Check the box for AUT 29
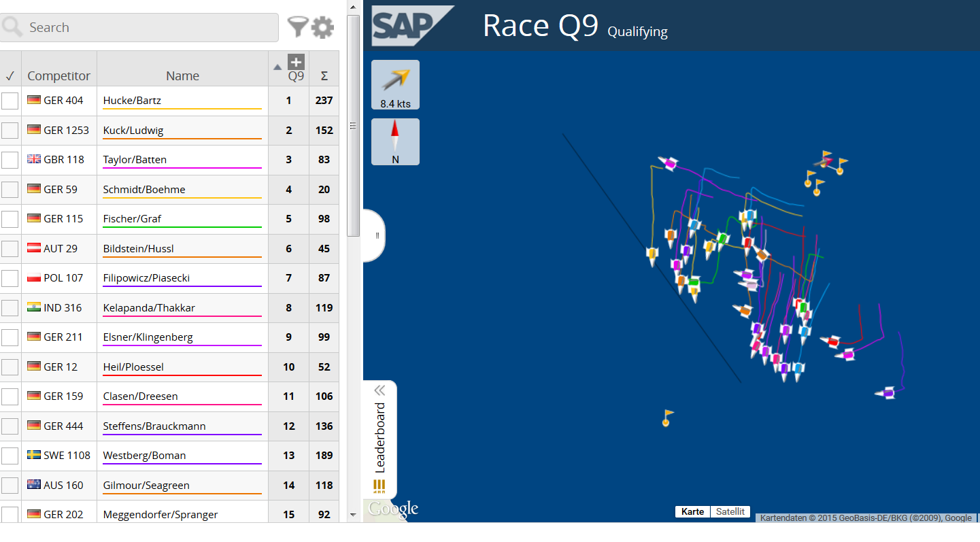980x542 pixels. pos(10,249)
